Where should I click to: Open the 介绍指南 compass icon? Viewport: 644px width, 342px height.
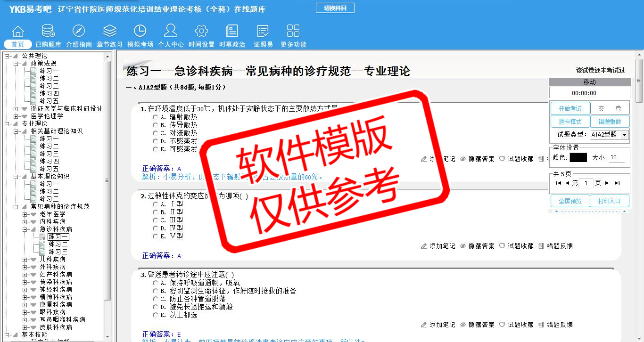coord(79,32)
